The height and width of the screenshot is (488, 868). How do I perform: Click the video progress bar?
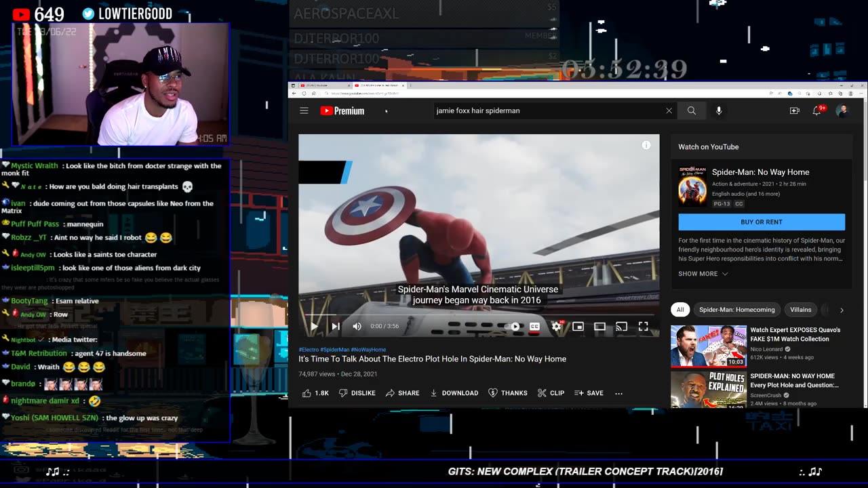pos(479,314)
